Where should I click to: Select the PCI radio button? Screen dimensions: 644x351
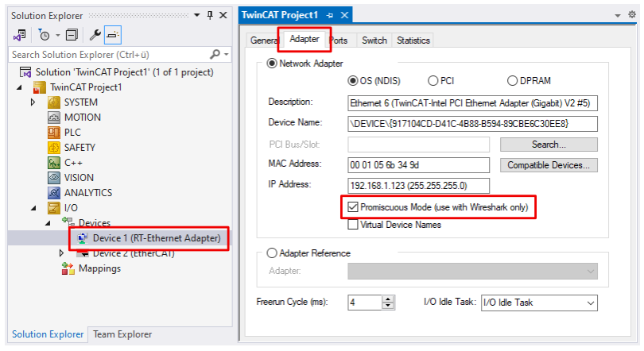(433, 81)
